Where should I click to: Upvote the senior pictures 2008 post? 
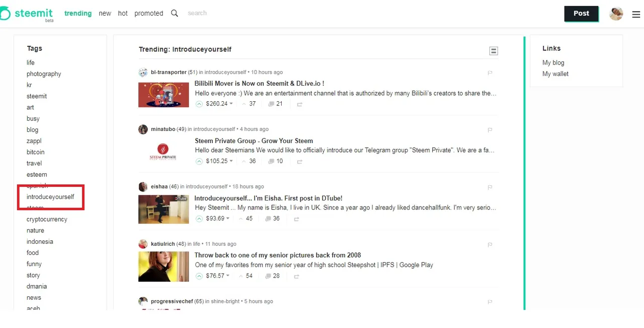(x=199, y=276)
